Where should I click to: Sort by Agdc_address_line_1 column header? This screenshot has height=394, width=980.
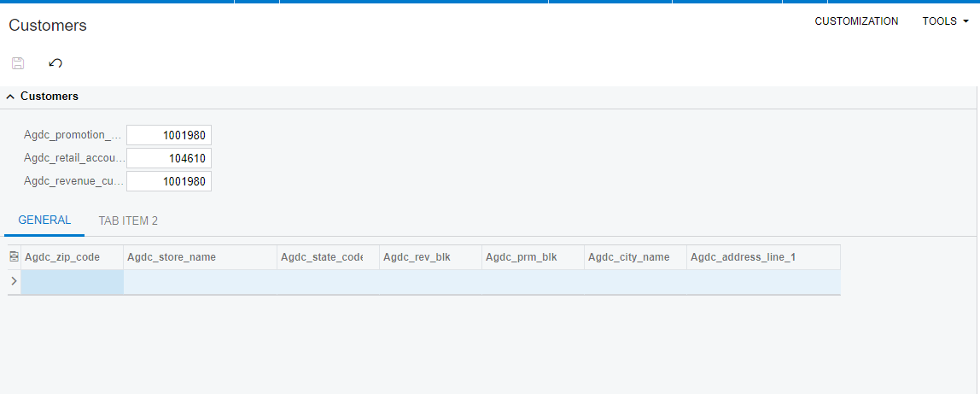764,257
